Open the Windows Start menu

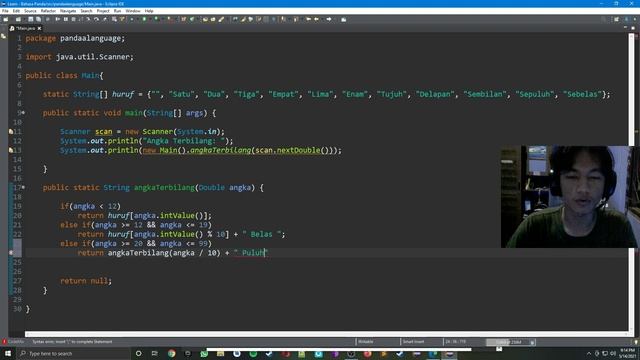point(8,353)
